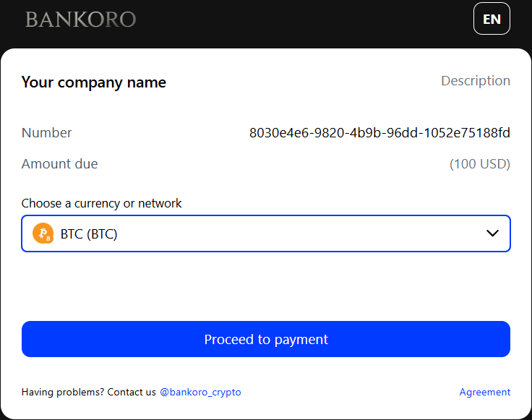The height and width of the screenshot is (420, 532).
Task: Click the Description text
Action: tap(476, 81)
